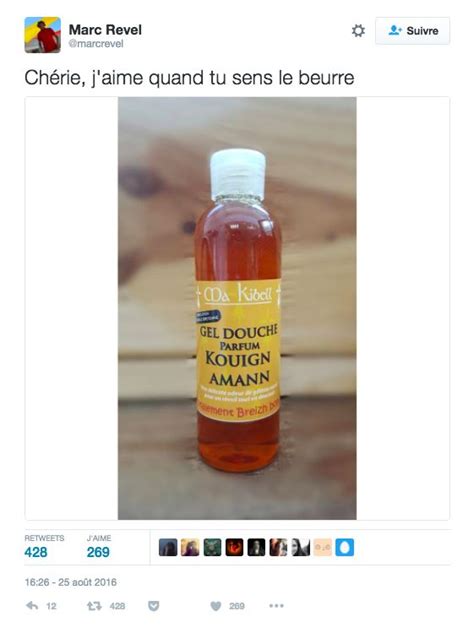Click the peach-colored face avatar
Viewport: 474px width, 633px height.
323,547
